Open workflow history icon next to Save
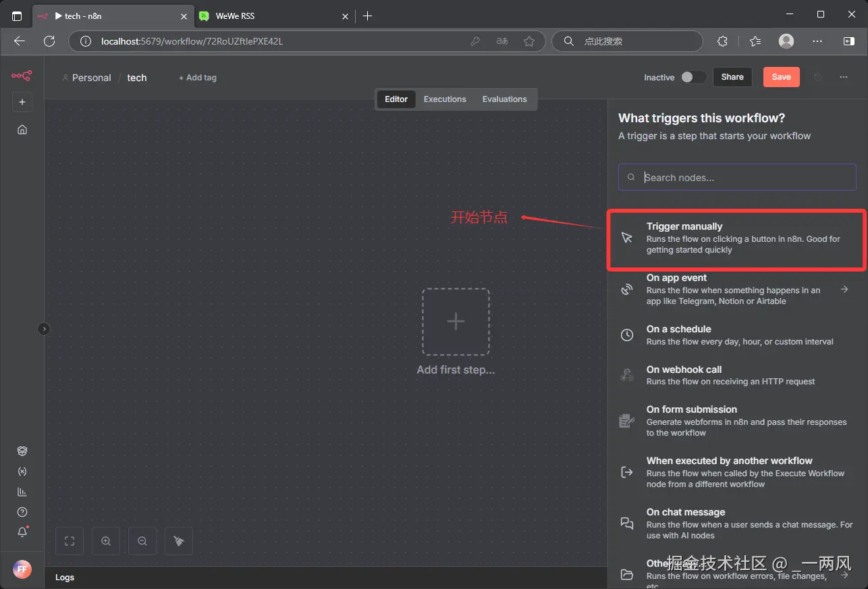The image size is (868, 589). (818, 77)
